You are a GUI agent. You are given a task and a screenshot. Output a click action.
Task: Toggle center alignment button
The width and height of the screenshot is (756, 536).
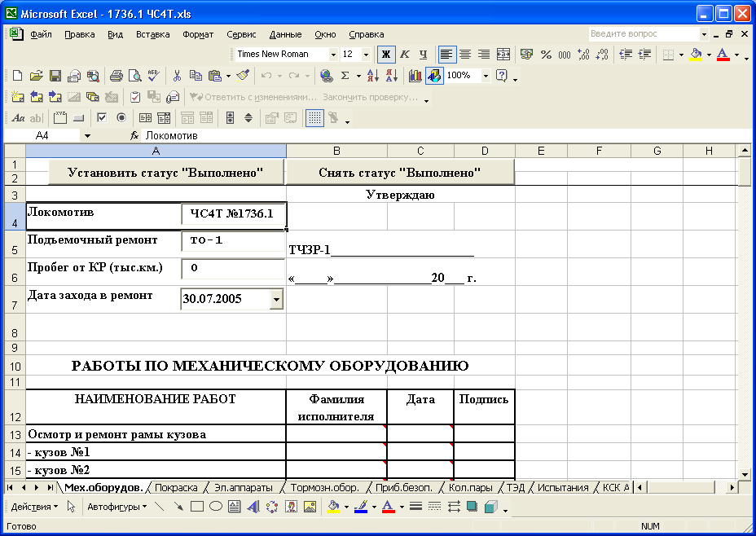465,54
